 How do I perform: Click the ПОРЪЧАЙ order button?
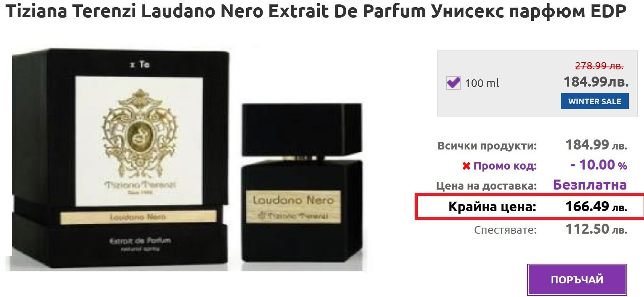click(x=577, y=280)
